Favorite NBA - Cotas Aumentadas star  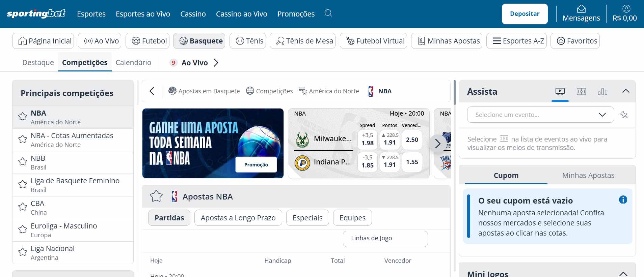23,139
